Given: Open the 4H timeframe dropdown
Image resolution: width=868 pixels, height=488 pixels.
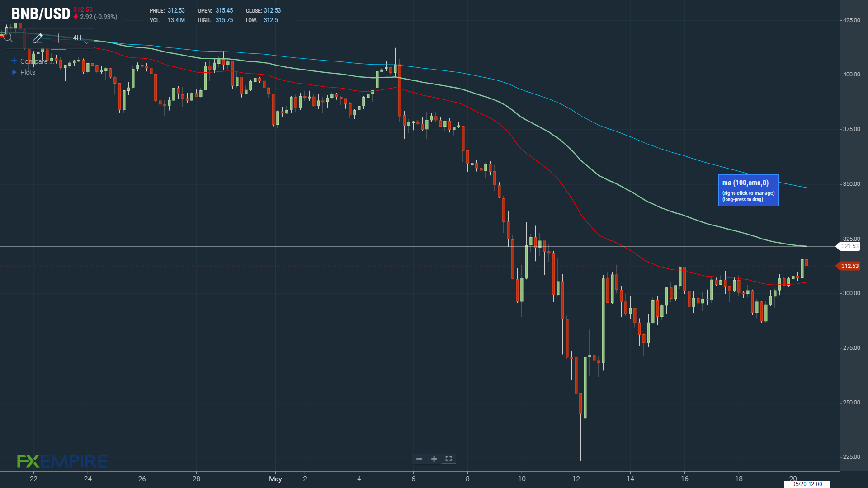Looking at the screenshot, I should 81,38.
